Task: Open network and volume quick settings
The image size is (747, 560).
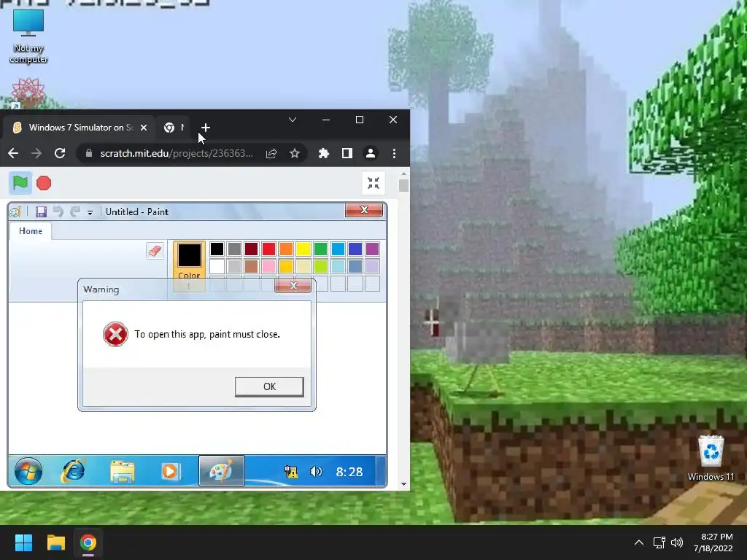Action: coord(668,542)
